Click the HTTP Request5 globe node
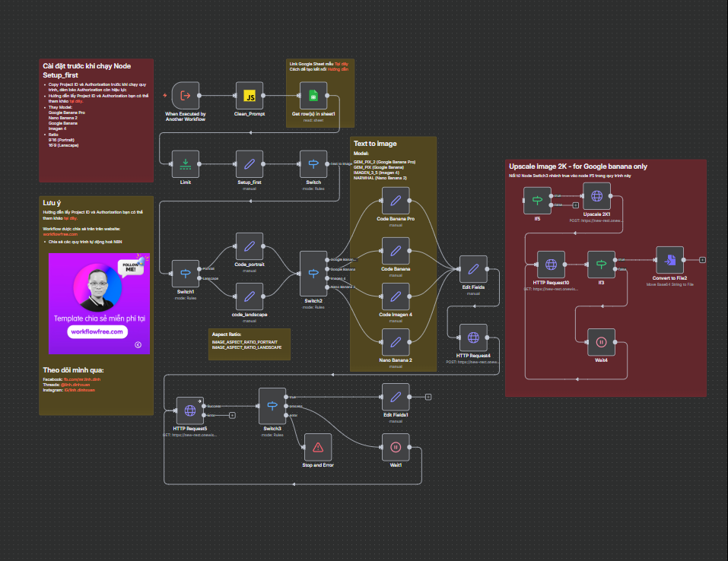The width and height of the screenshot is (728, 561). point(190,411)
